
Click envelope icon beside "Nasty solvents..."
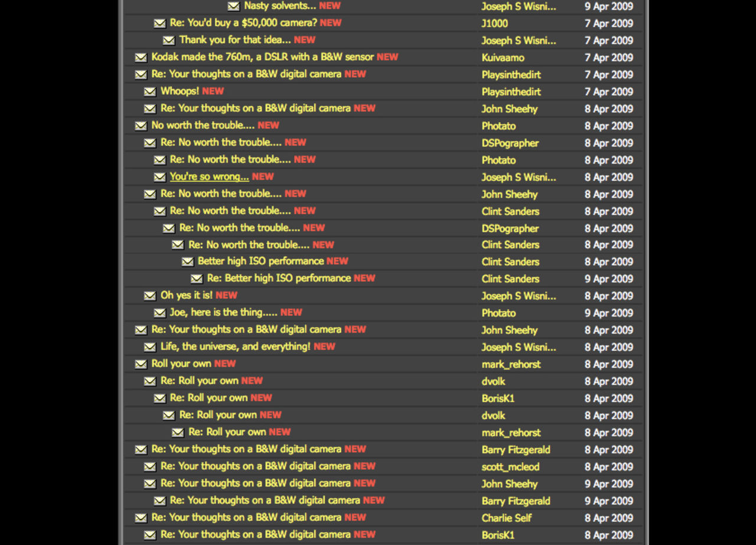[234, 6]
